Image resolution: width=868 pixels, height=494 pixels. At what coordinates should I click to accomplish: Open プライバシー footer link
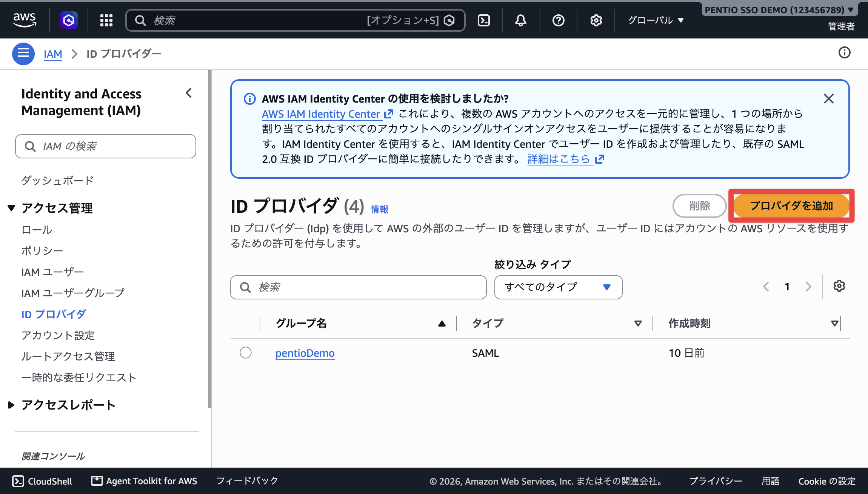pos(716,481)
